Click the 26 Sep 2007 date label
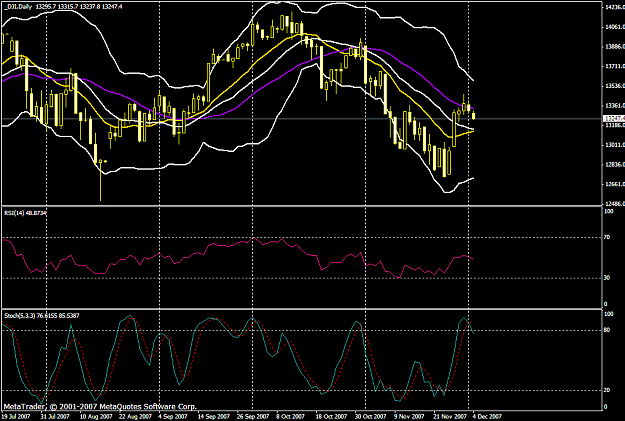The width and height of the screenshot is (625, 421). click(x=253, y=417)
